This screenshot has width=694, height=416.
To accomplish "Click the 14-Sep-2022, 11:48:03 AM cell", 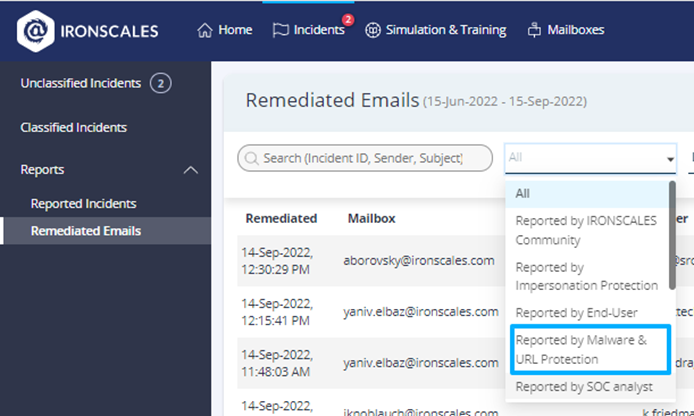I will 277,363.
